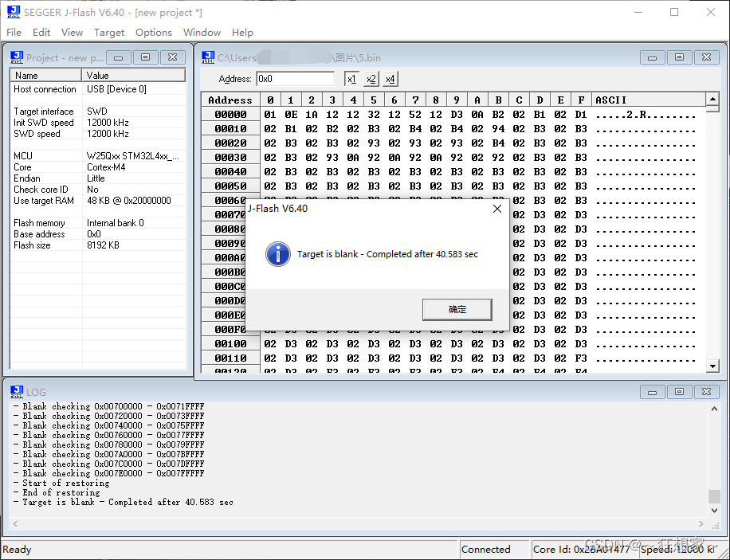Click the Connected status bar field
730x560 pixels.
click(x=495, y=550)
